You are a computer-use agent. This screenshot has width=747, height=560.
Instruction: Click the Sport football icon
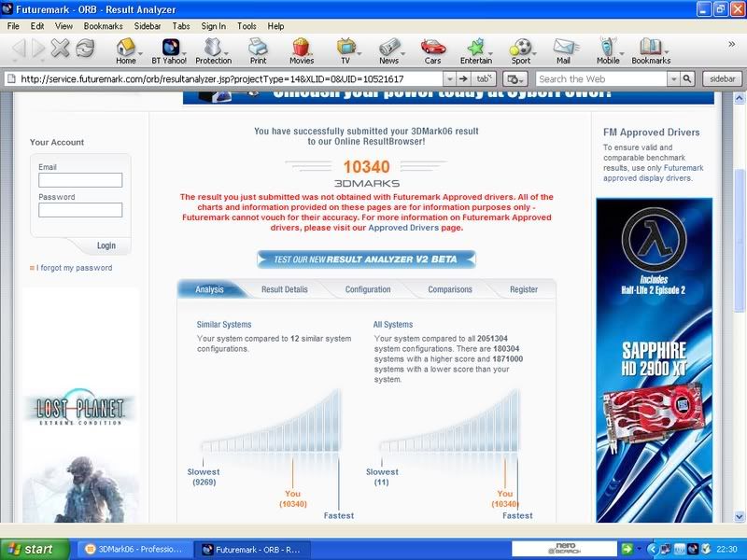pyautogui.click(x=521, y=51)
